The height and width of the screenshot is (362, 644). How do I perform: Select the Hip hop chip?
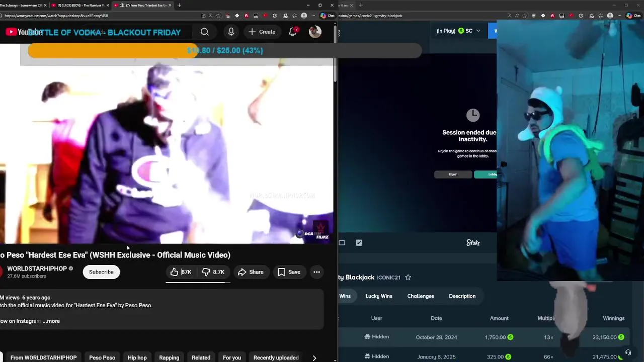coord(137,357)
